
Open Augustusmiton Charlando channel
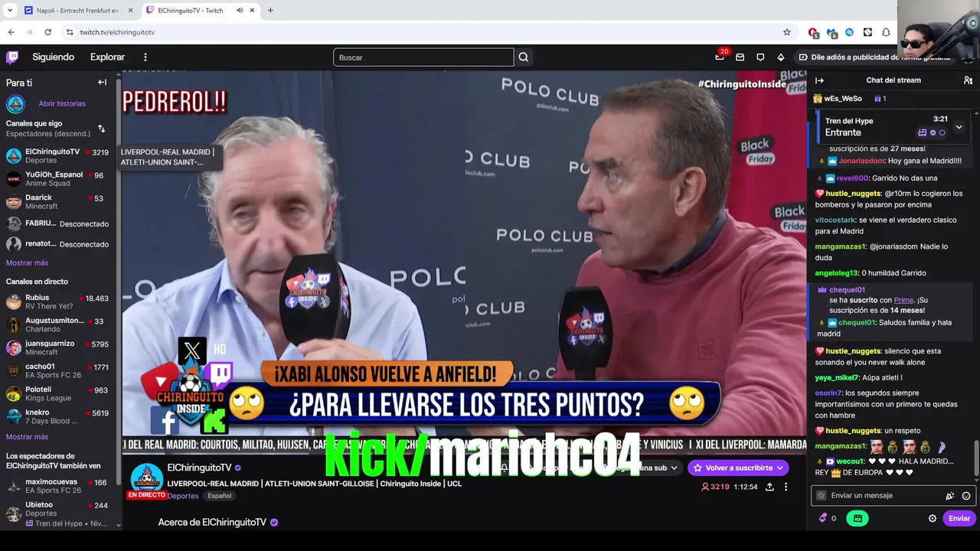pos(57,324)
